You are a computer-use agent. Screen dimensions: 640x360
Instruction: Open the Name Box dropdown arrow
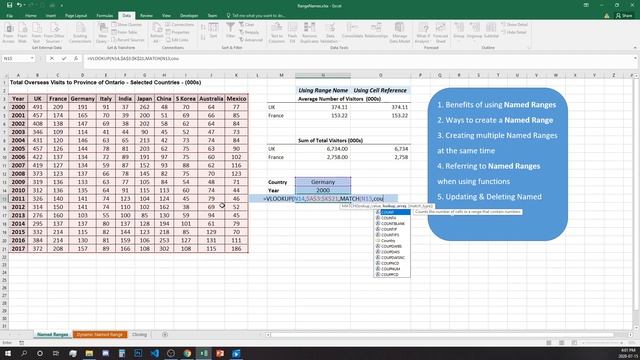(32, 59)
